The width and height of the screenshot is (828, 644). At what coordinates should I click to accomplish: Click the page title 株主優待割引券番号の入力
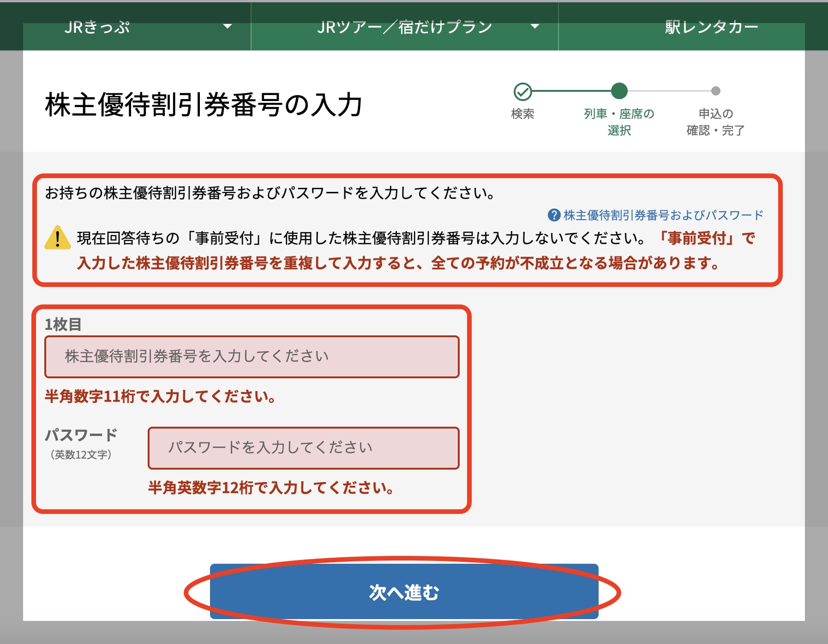click(204, 104)
